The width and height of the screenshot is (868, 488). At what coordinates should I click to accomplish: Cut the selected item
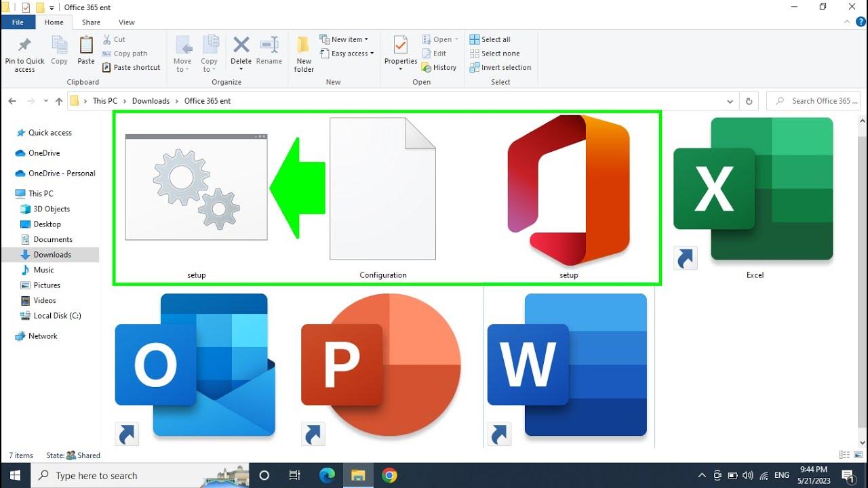[114, 39]
